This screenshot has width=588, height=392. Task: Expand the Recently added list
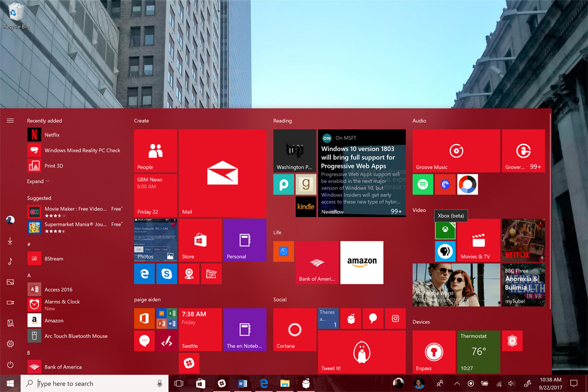tap(38, 182)
